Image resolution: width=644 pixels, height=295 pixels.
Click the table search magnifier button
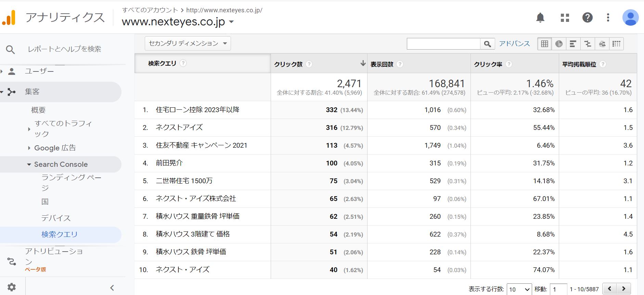click(x=488, y=44)
